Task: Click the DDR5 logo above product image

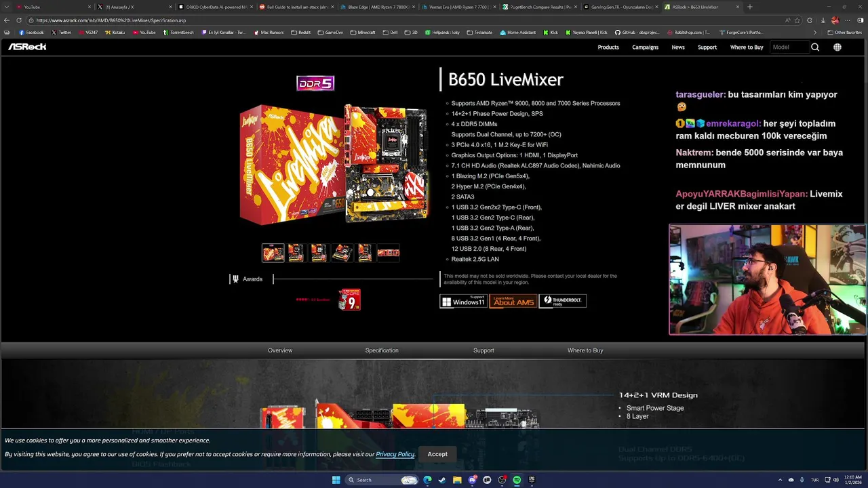Action: coord(315,83)
